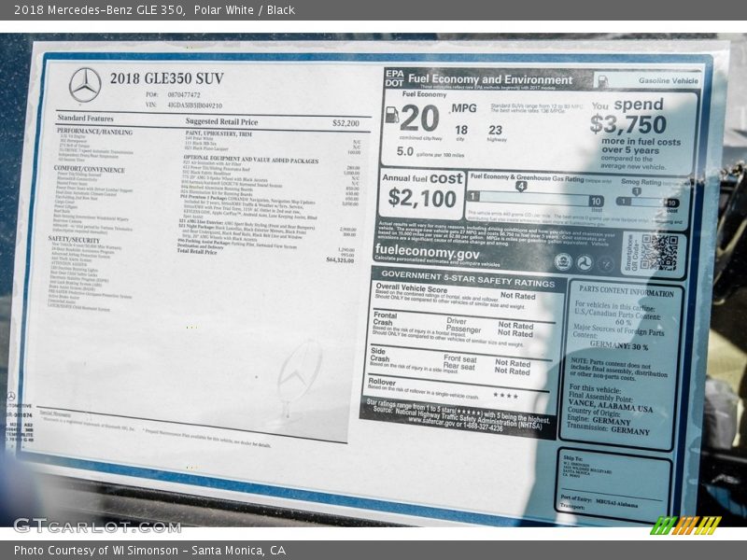Image resolution: width=747 pixels, height=560 pixels.
Task: Click the "Photo Courtesy of WI Simonson" caption
Action: point(96,551)
